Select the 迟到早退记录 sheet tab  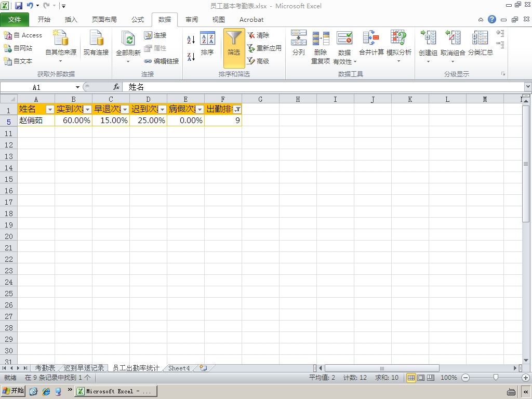pyautogui.click(x=84, y=368)
